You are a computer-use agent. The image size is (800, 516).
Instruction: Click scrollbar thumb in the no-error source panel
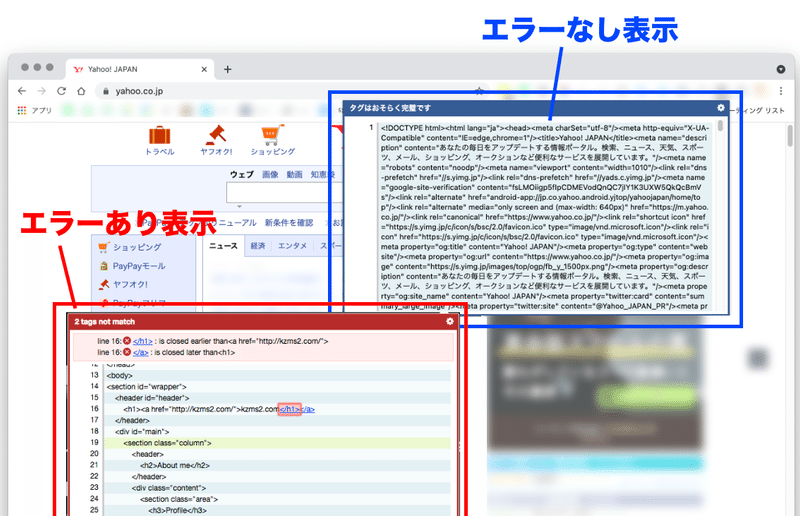pyautogui.click(x=720, y=126)
